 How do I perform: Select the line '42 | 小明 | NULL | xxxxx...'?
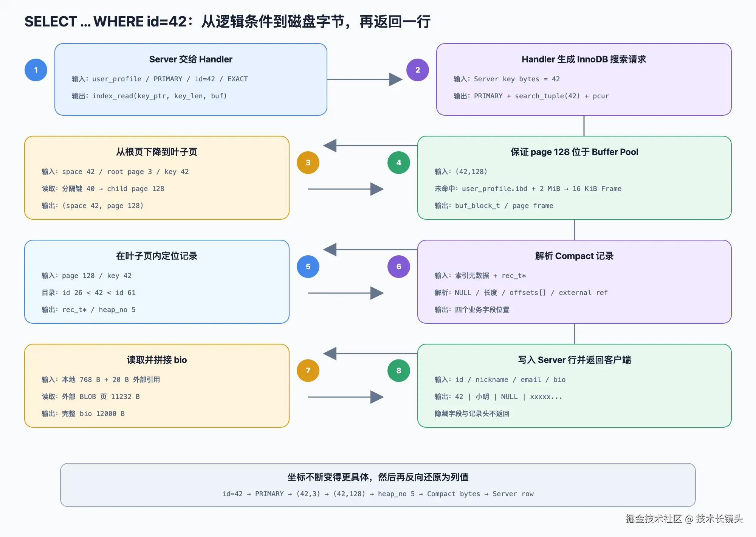click(x=509, y=397)
